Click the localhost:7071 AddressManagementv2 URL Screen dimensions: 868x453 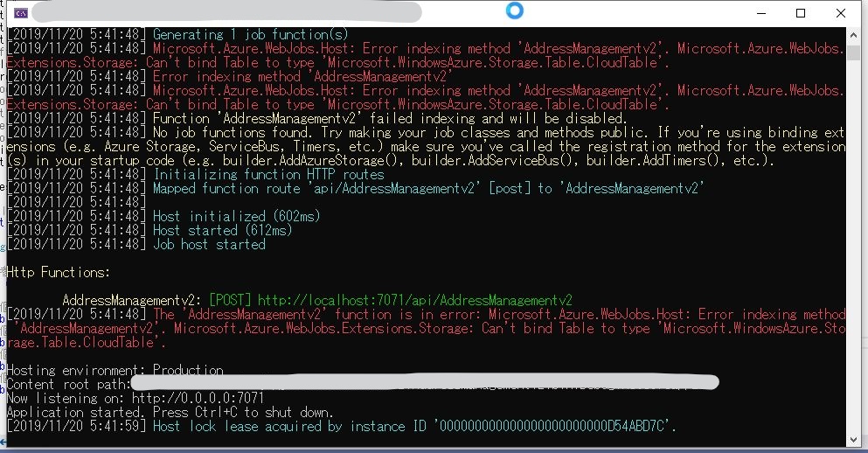tap(414, 300)
